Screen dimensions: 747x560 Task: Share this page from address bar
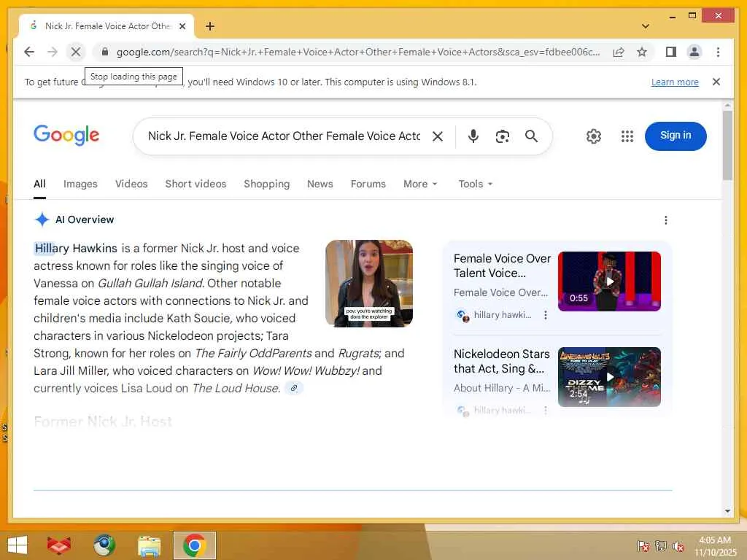619,52
